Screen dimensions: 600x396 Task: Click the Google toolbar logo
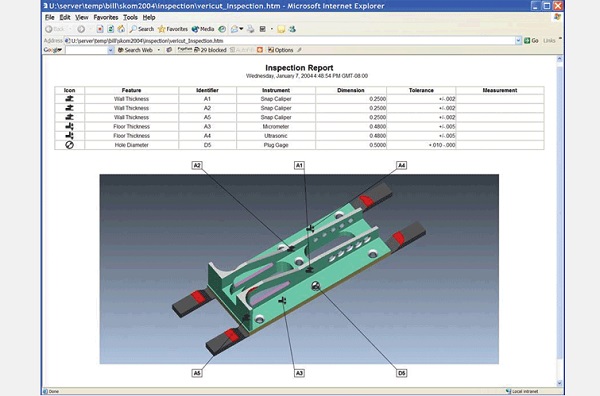click(x=52, y=50)
